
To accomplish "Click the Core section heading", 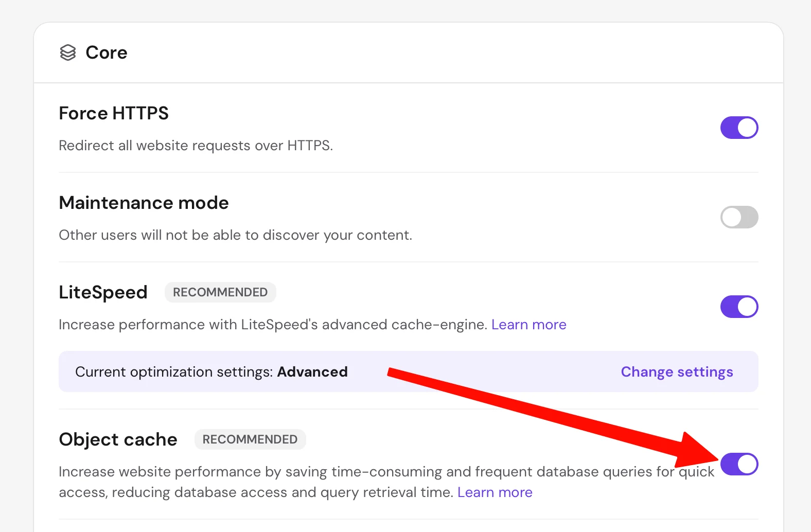I will (107, 52).
